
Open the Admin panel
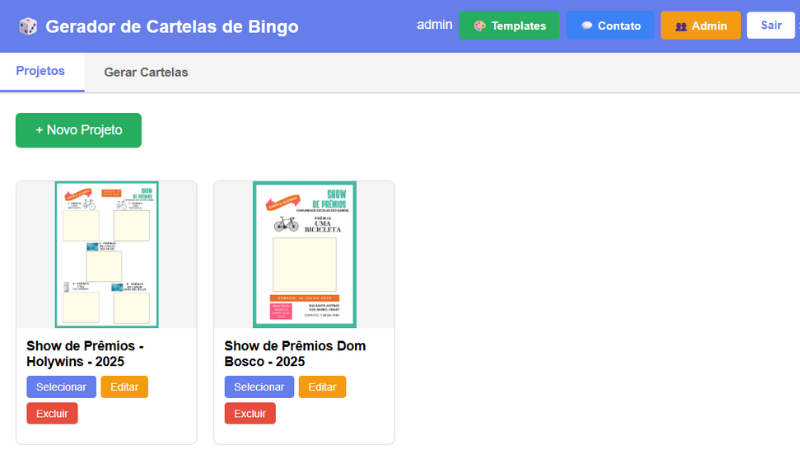(x=701, y=26)
